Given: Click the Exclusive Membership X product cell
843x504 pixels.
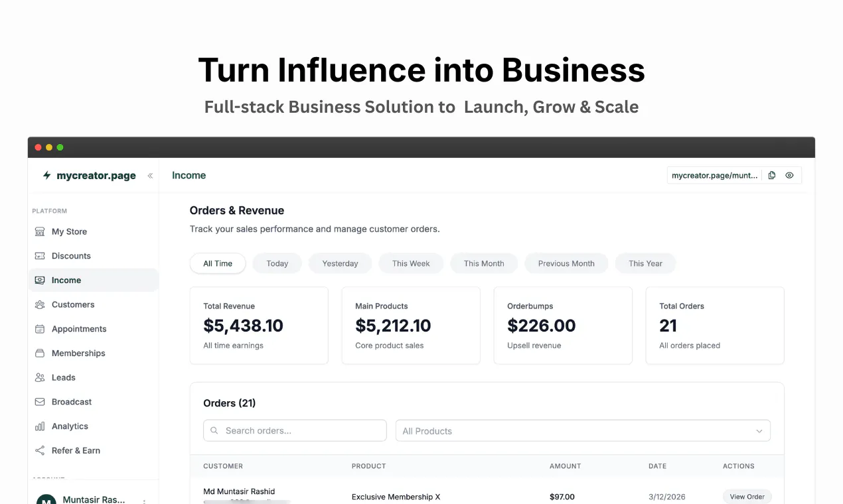Looking at the screenshot, I should 396,497.
